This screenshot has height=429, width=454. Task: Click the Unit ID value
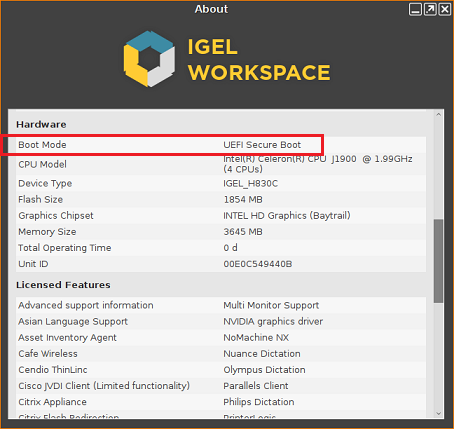(258, 264)
